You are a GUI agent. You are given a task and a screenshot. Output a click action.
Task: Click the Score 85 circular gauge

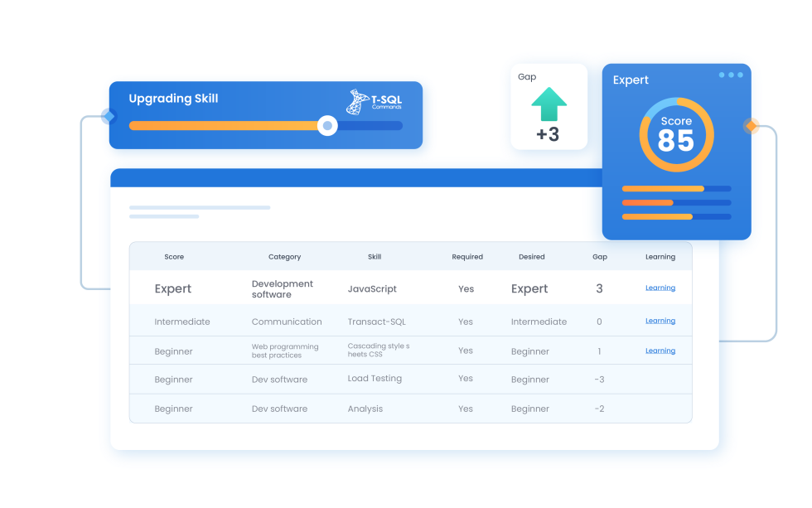tap(676, 134)
